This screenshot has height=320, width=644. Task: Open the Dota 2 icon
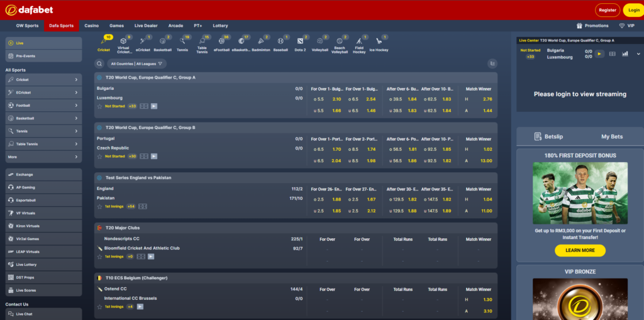coord(300,45)
